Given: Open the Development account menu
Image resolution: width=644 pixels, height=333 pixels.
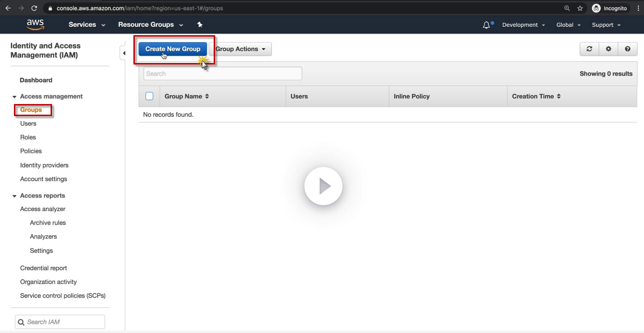Looking at the screenshot, I should pyautogui.click(x=523, y=25).
